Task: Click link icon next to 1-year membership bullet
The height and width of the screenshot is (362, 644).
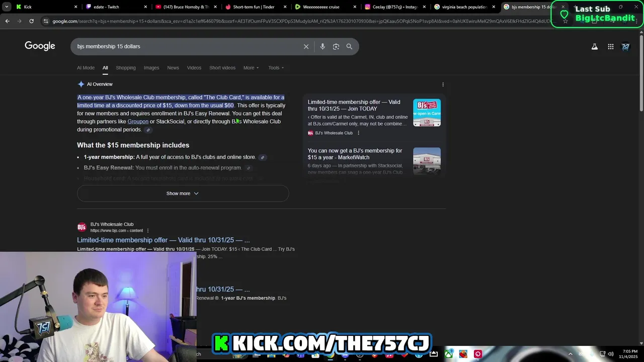Action: (x=262, y=157)
